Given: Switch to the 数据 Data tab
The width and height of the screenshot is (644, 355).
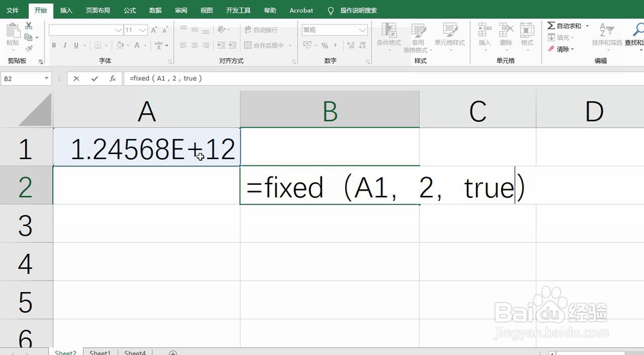Looking at the screenshot, I should 155,10.
